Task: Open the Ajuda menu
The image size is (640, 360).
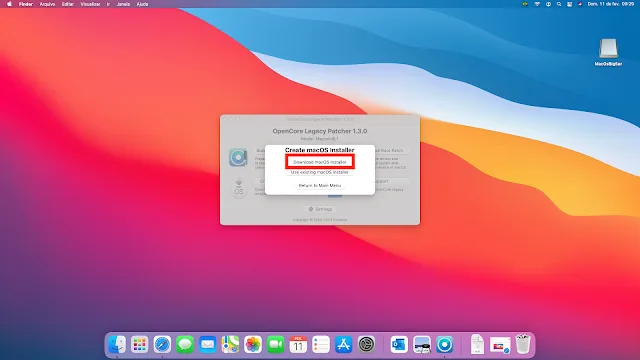Action: click(142, 4)
